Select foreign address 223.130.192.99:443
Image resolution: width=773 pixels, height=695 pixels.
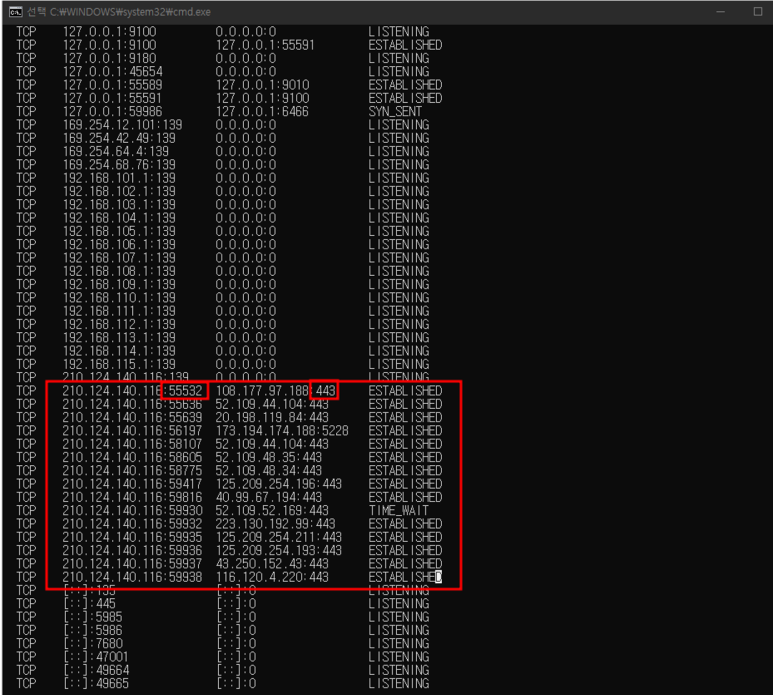(275, 524)
